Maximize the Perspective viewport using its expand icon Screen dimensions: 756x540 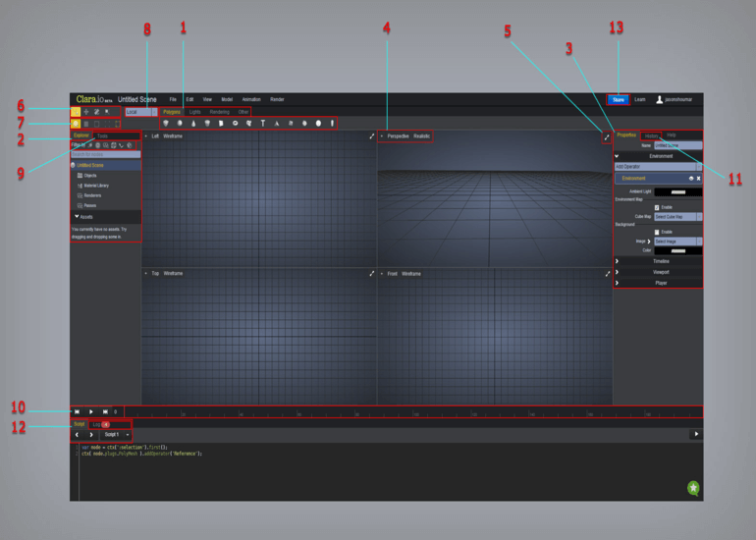[x=607, y=137]
